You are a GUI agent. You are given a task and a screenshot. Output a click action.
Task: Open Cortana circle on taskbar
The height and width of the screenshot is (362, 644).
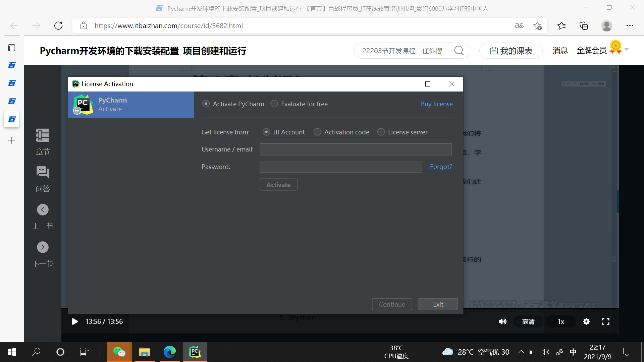[x=60, y=352]
